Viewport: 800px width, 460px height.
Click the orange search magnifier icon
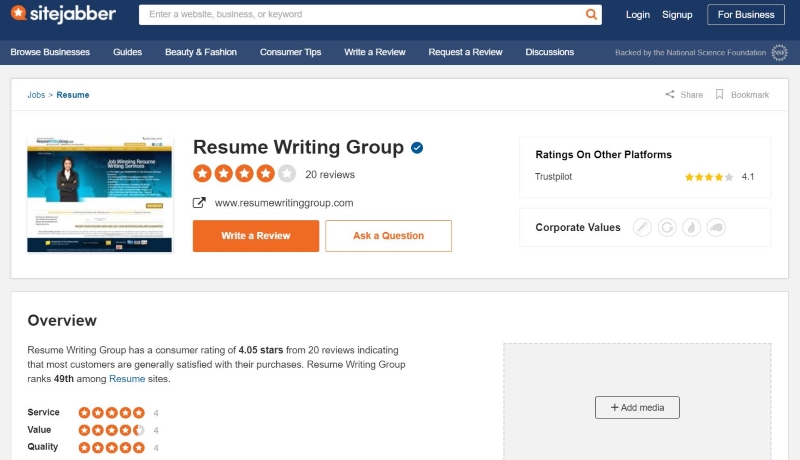[591, 14]
